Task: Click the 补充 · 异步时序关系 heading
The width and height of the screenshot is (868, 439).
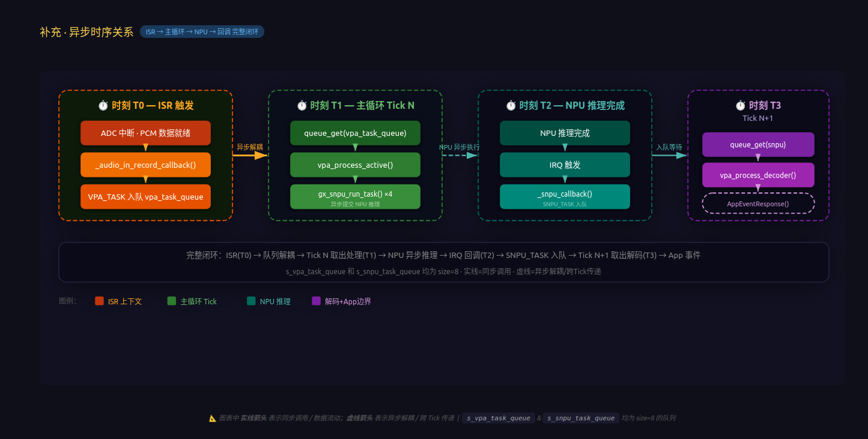Action: pos(86,32)
